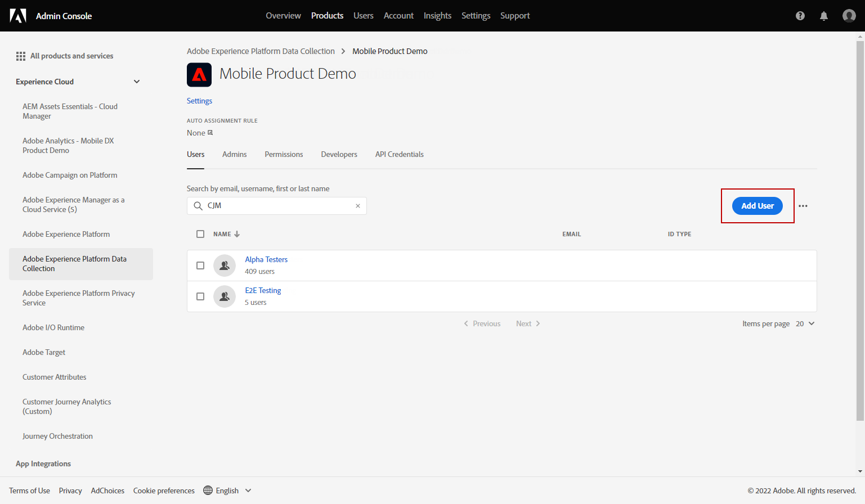Clear the CJM search text

coord(358,206)
